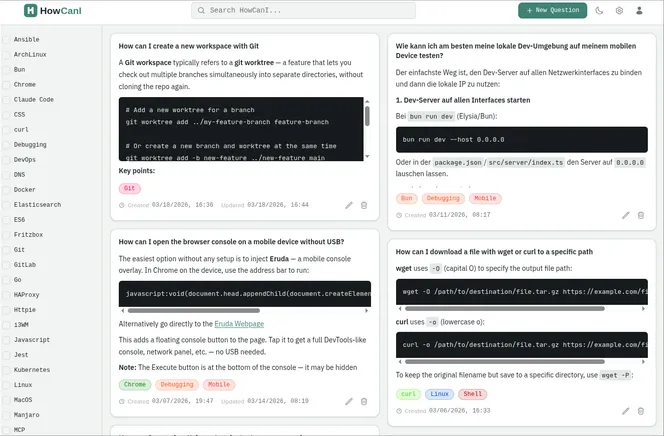Image resolution: width=664 pixels, height=436 pixels.
Task: Edit the Dev-Umgebung mobile testing question
Action: tap(626, 214)
